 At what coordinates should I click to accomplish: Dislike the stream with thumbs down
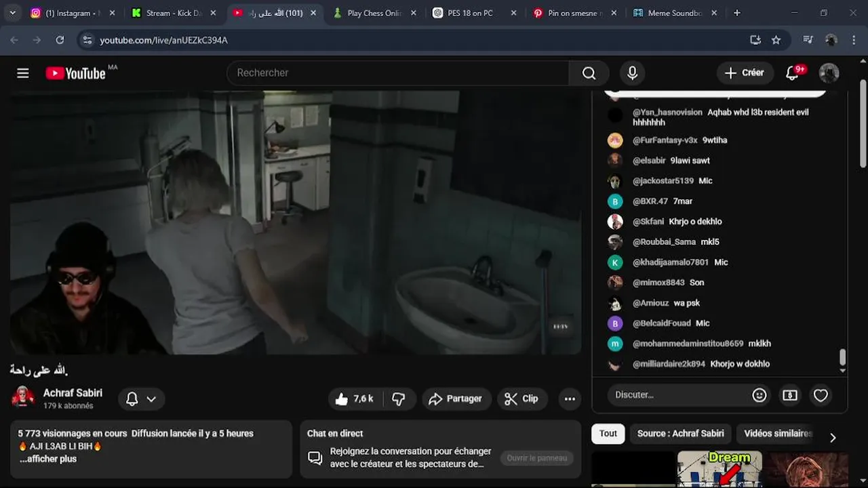click(x=399, y=399)
